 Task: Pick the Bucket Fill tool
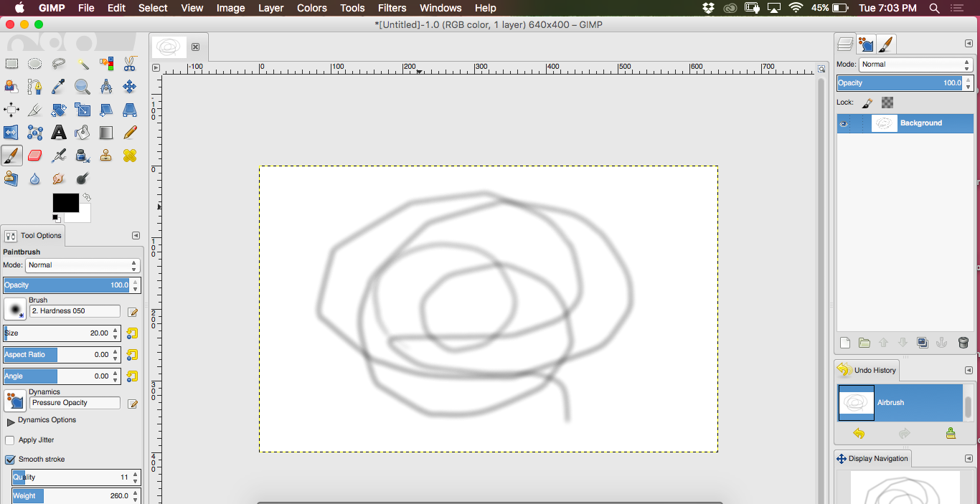pyautogui.click(x=83, y=133)
